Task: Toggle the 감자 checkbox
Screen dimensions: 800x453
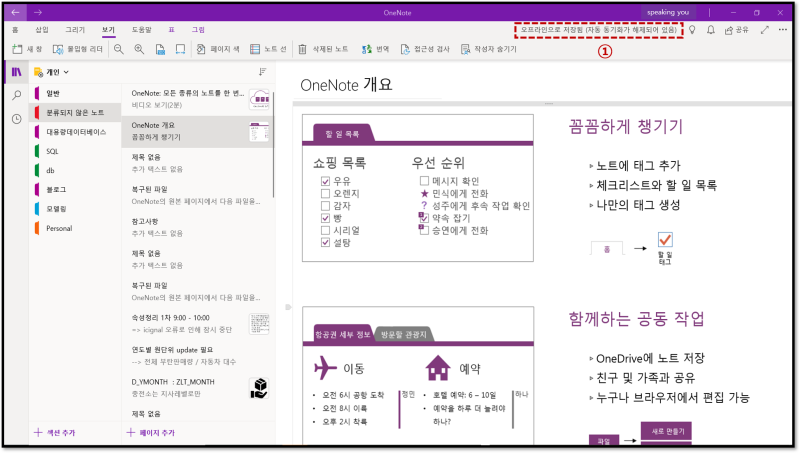Action: pos(325,206)
